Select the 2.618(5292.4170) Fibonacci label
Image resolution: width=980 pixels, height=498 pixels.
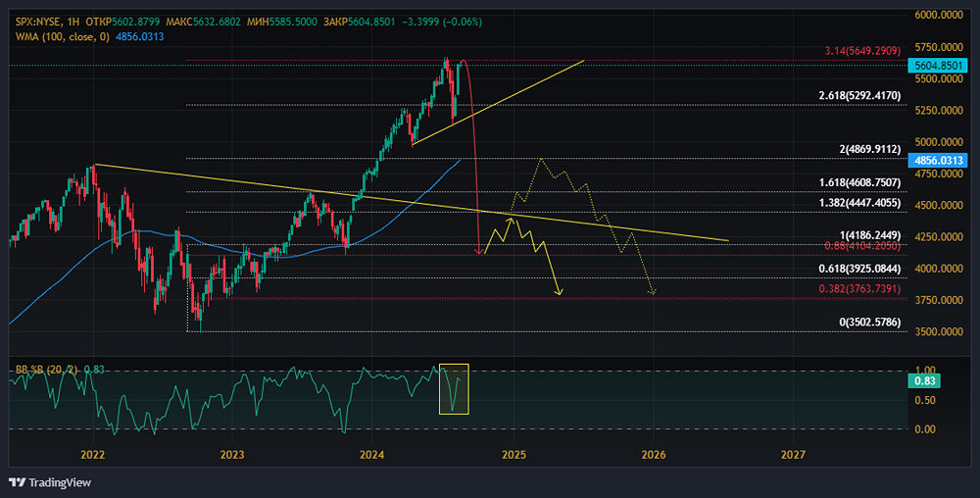point(860,96)
